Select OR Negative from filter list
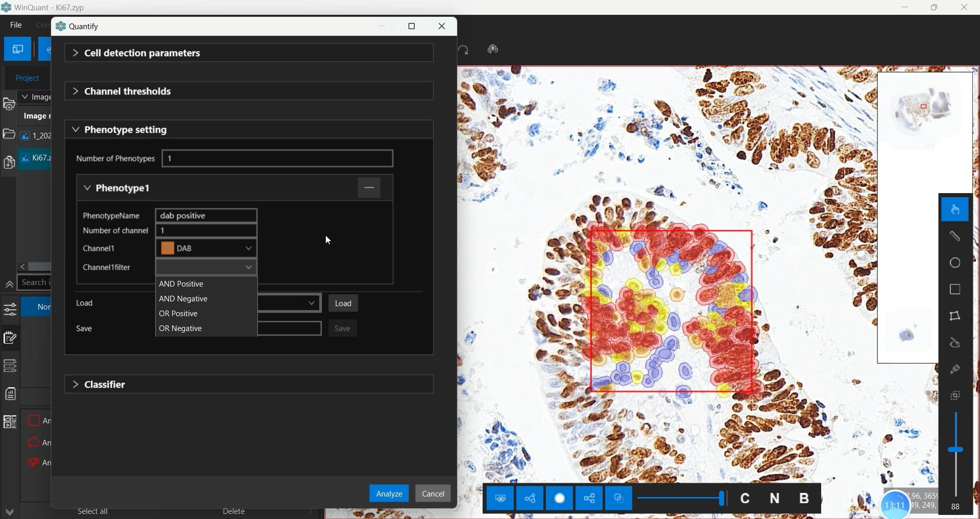 click(x=180, y=328)
